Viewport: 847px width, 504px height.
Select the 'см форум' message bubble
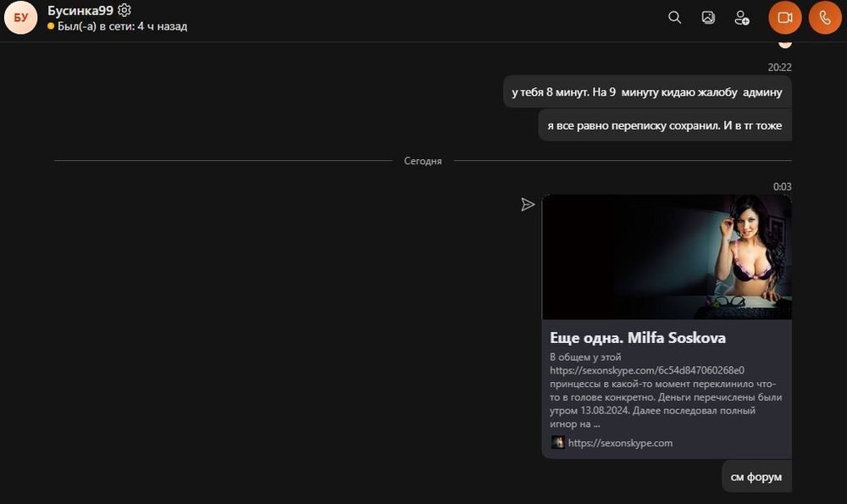(x=756, y=477)
